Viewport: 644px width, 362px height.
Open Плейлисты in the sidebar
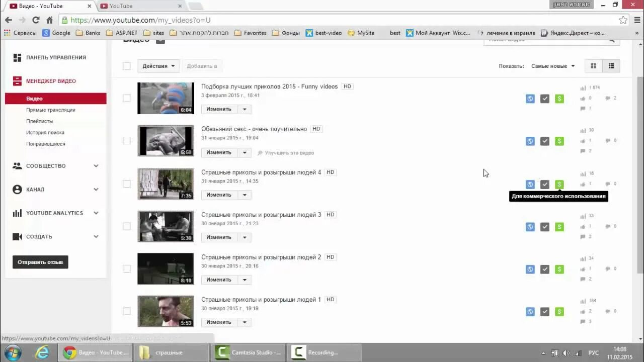click(x=39, y=121)
